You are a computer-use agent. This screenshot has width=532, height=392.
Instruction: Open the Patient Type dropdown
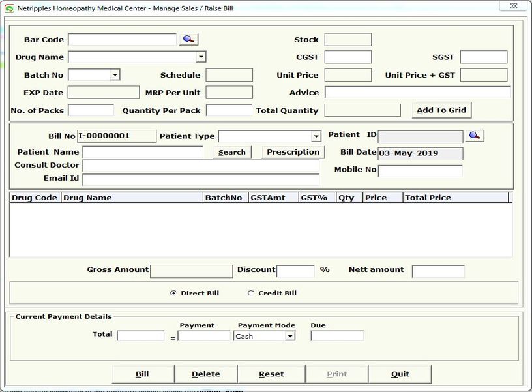click(x=316, y=136)
